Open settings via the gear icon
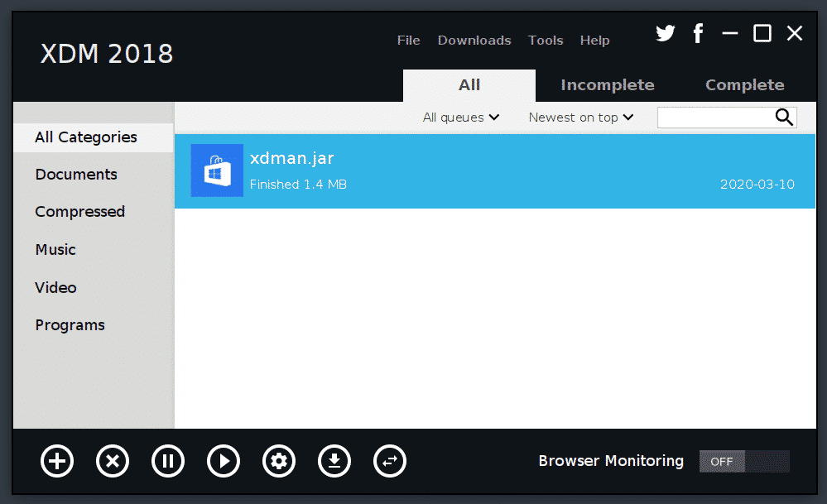The width and height of the screenshot is (827, 504). (x=278, y=461)
